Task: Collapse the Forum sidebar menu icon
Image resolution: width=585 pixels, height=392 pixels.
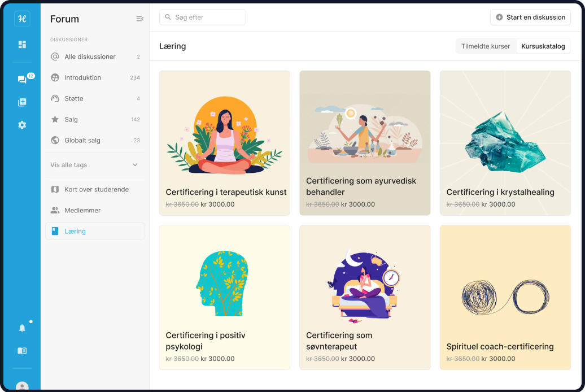Action: [x=139, y=19]
